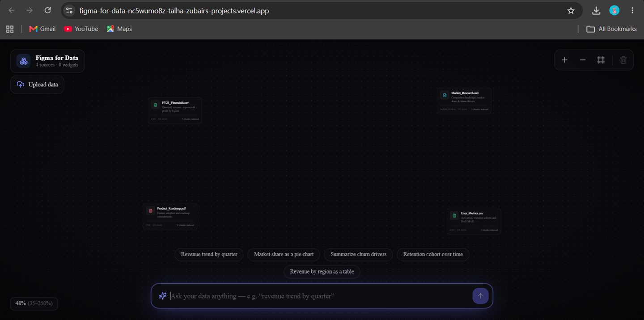Image resolution: width=644 pixels, height=320 pixels.
Task: Fit canvas to view with frame icon
Action: (x=601, y=60)
